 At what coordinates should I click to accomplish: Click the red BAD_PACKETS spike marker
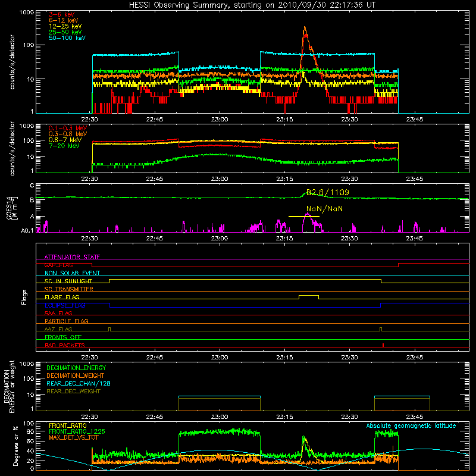pyautogui.click(x=383, y=345)
